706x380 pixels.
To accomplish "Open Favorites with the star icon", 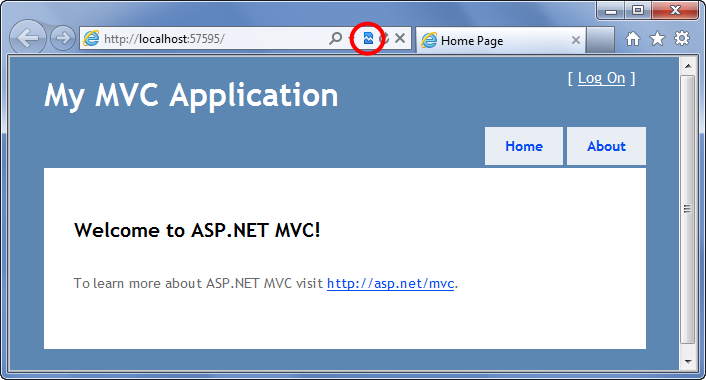I will click(x=657, y=39).
